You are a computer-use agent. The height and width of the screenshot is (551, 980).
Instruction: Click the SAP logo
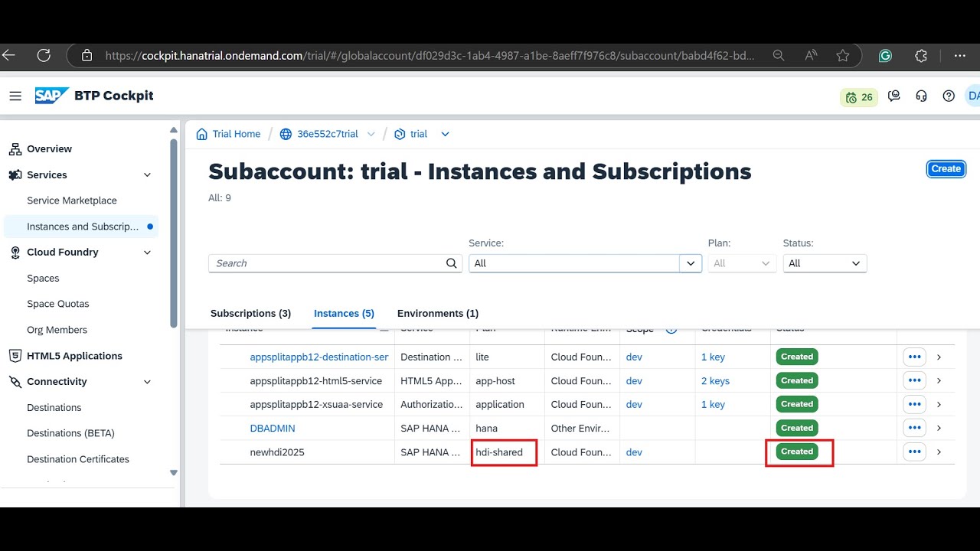[52, 96]
